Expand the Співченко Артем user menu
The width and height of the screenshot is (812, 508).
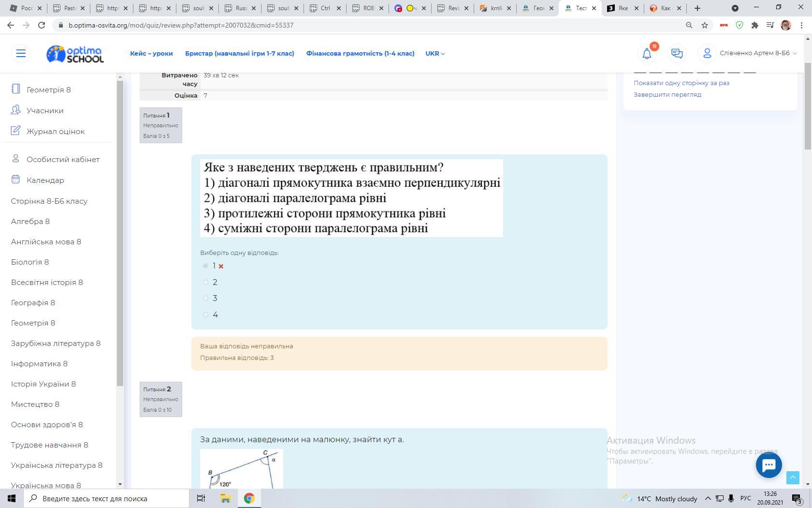click(758, 53)
